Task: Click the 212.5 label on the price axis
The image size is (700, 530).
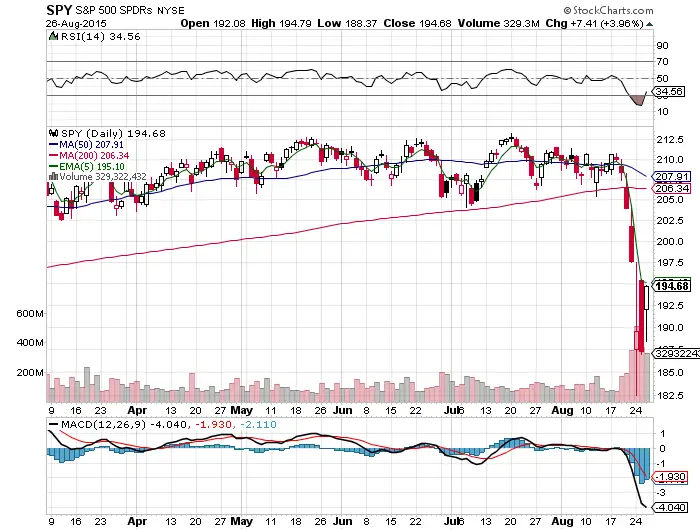Action: [x=670, y=140]
